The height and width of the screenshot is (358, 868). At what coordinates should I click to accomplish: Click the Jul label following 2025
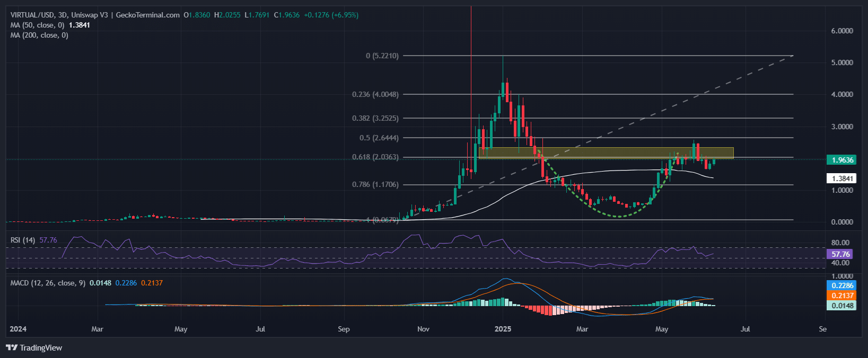pos(745,329)
